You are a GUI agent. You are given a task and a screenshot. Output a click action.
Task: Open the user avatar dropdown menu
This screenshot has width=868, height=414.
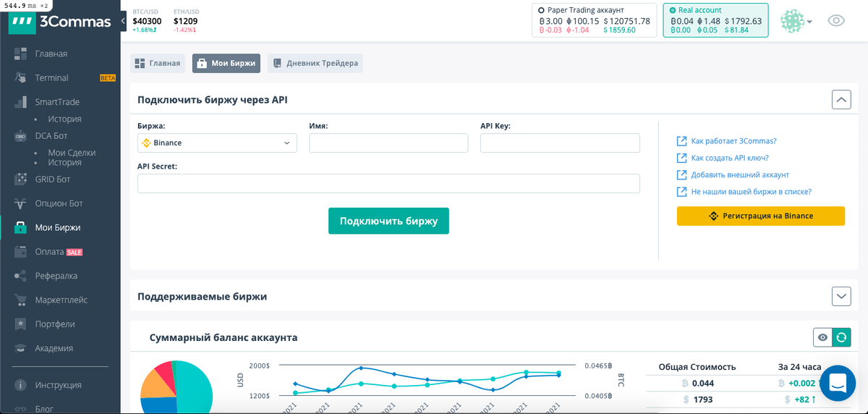[796, 21]
